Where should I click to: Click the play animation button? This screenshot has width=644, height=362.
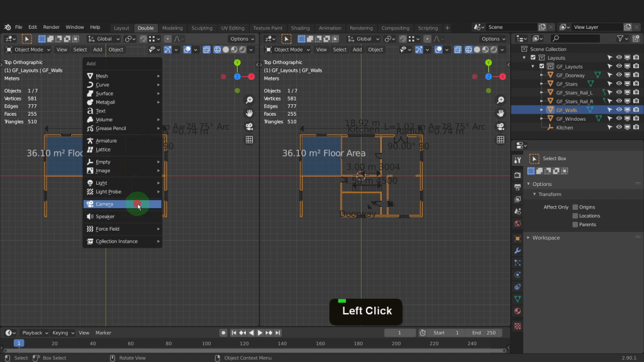click(x=260, y=333)
